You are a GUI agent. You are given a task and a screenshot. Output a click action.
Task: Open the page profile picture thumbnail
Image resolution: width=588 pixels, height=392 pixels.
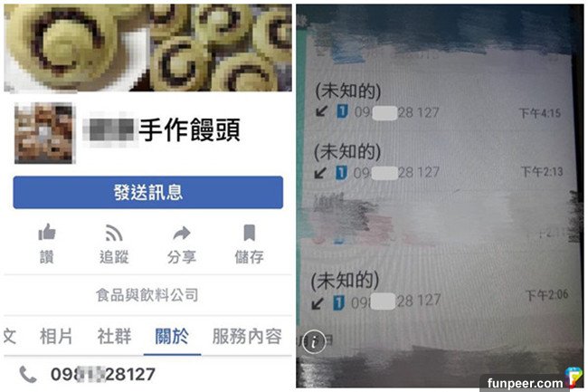click(44, 133)
